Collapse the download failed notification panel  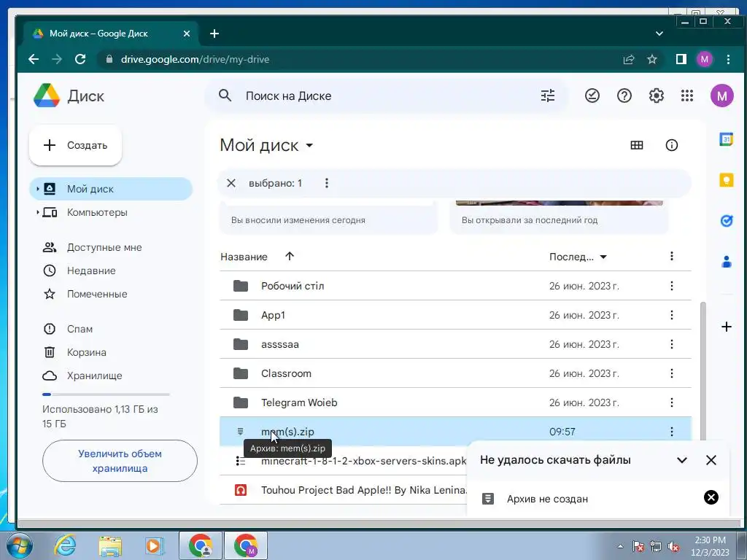[682, 460]
